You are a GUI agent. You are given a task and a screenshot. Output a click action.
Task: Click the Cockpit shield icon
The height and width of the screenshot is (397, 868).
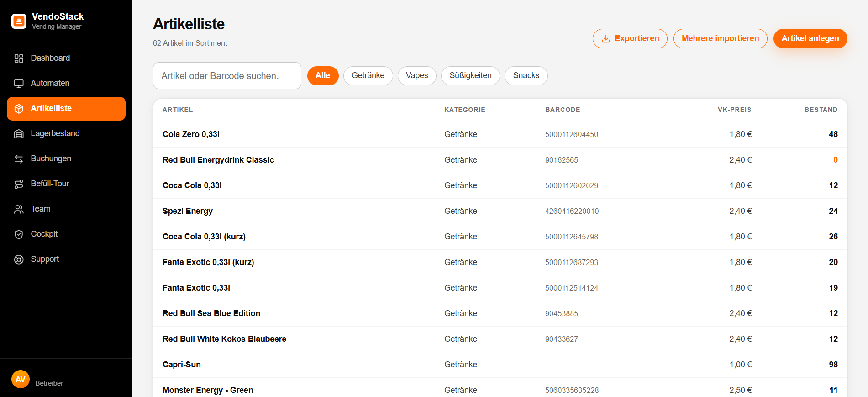(19, 234)
